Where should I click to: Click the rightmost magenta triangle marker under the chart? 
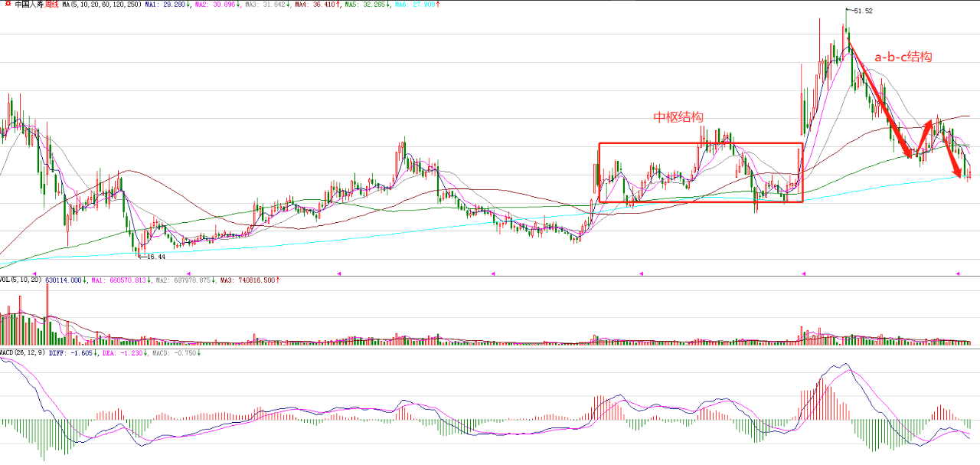[957, 273]
